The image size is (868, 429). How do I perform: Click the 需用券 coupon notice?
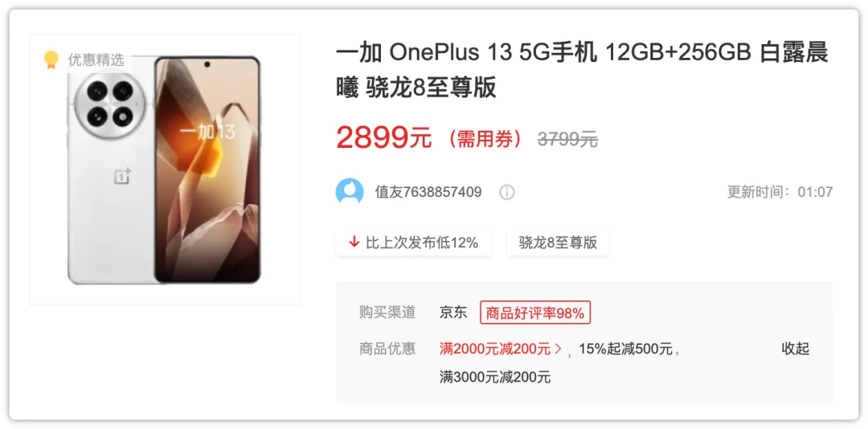click(485, 140)
